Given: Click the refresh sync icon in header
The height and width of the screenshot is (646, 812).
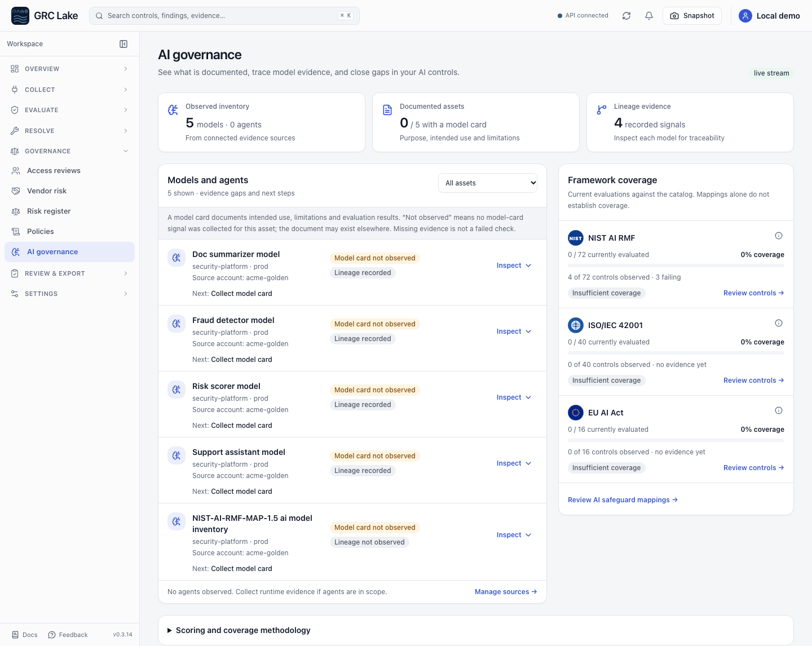Looking at the screenshot, I should (626, 16).
